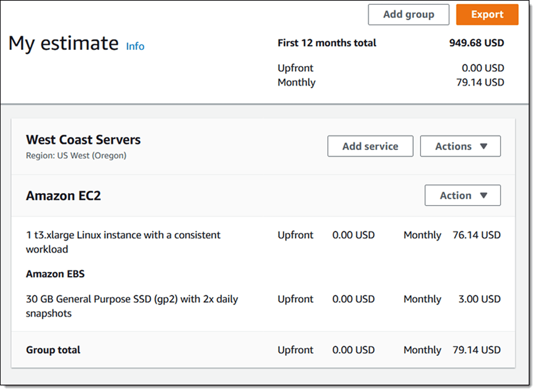Viewport: 536px width, 392px height.
Task: Export the estimate with the orange button
Action: (487, 14)
